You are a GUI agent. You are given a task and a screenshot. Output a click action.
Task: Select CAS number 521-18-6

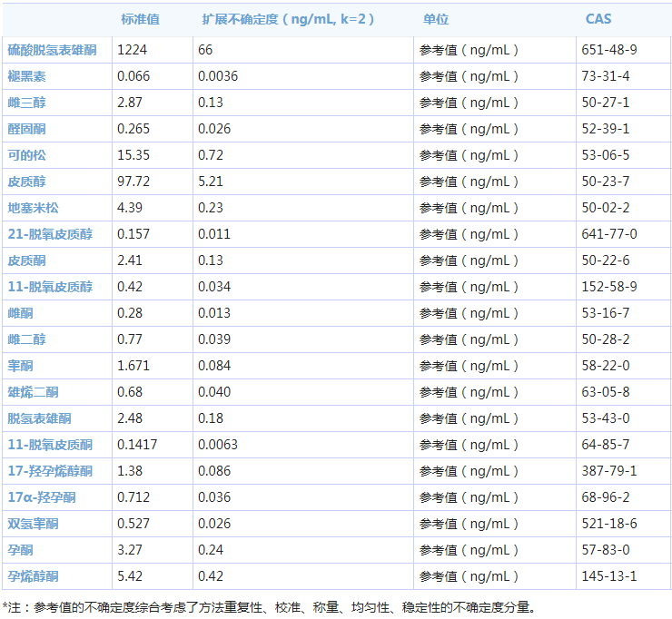[609, 524]
